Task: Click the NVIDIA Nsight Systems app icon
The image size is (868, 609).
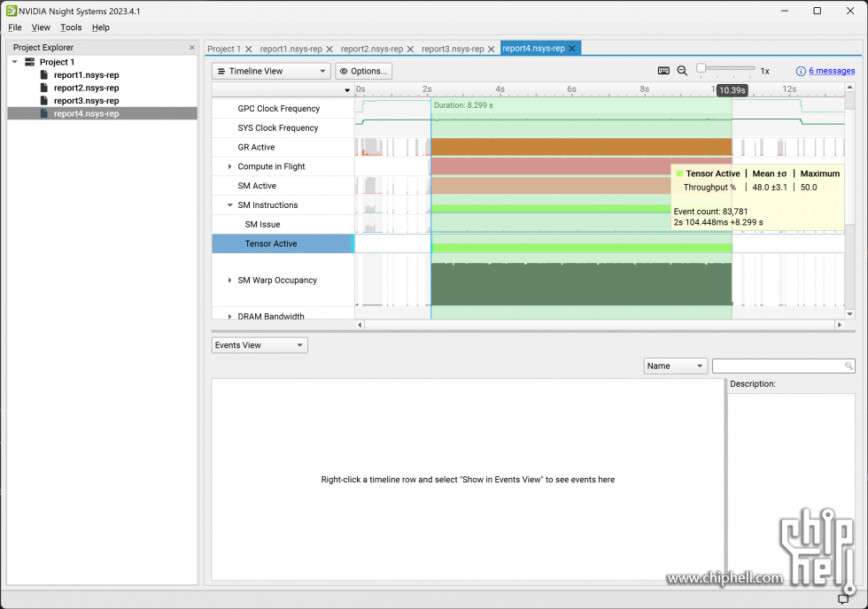Action: coord(11,11)
